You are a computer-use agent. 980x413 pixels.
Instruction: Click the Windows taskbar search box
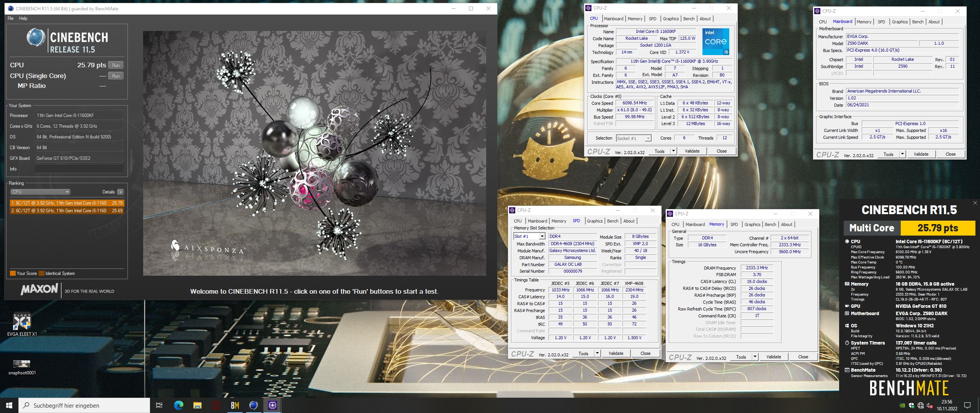84,405
